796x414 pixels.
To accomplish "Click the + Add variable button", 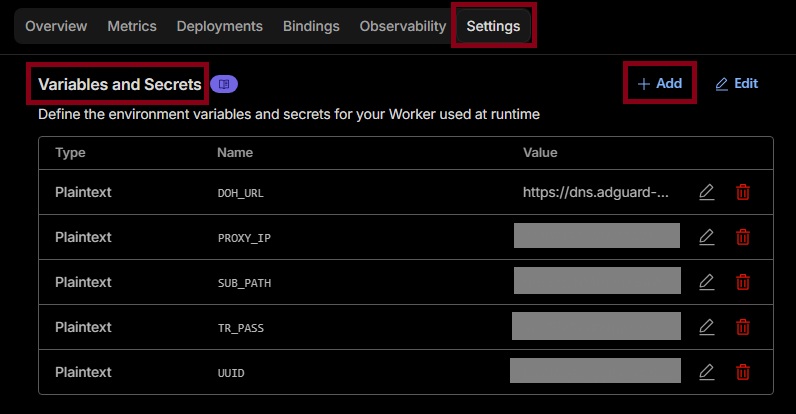I will (659, 83).
